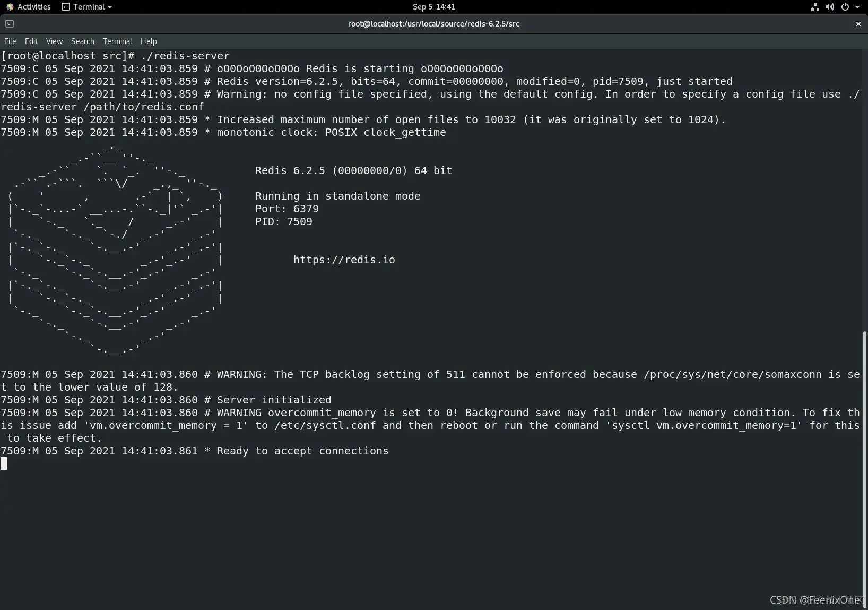Open the View menu

[54, 41]
